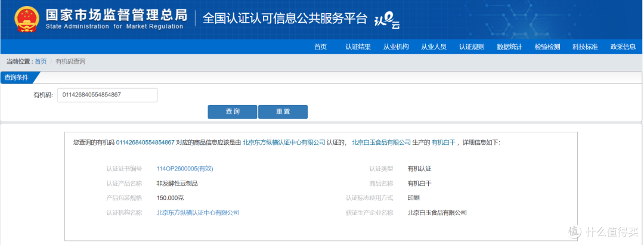Click the national emblem logo

[27, 18]
